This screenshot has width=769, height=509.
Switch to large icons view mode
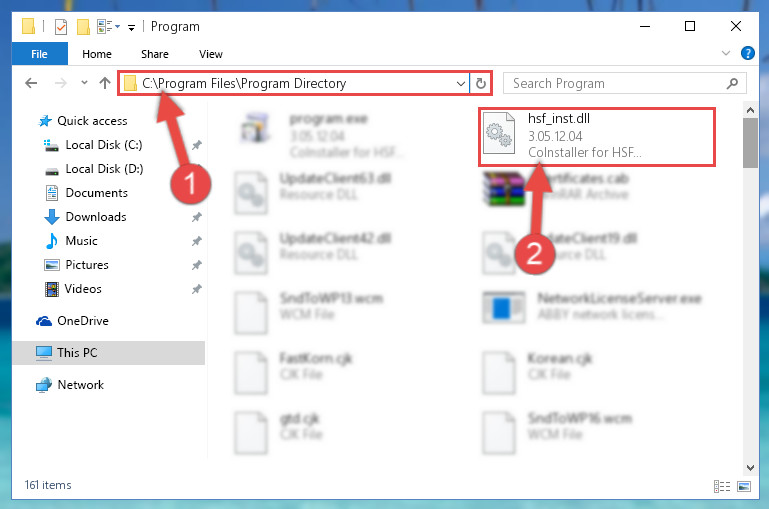click(744, 486)
